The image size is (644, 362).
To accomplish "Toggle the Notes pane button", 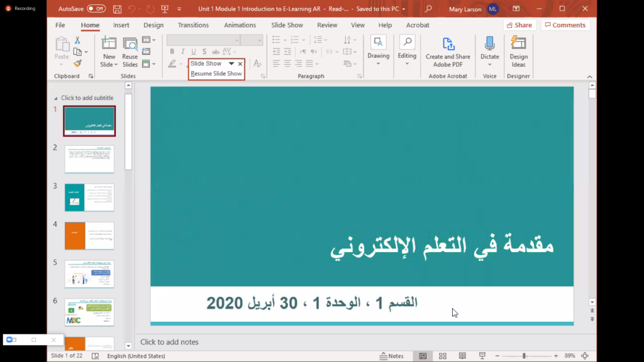I will pos(391,356).
